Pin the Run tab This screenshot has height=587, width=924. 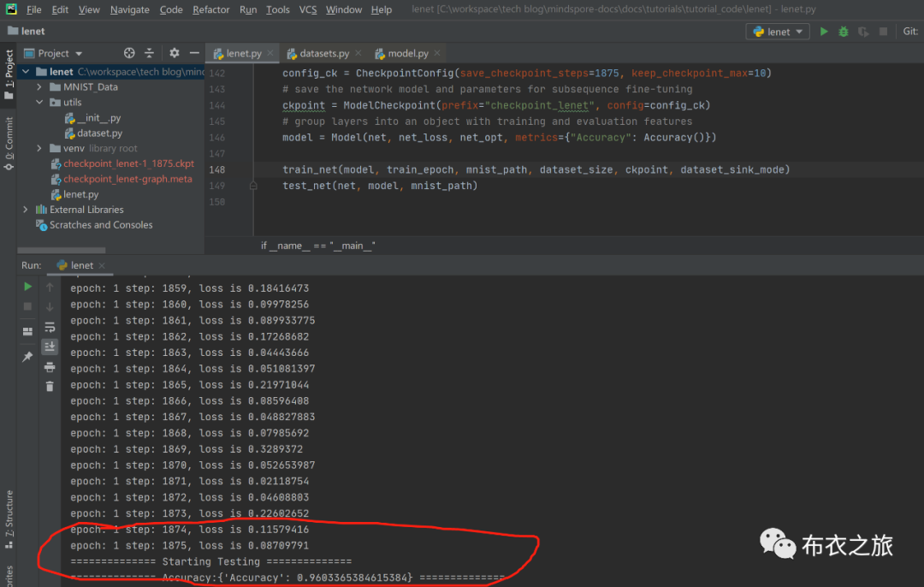click(27, 357)
